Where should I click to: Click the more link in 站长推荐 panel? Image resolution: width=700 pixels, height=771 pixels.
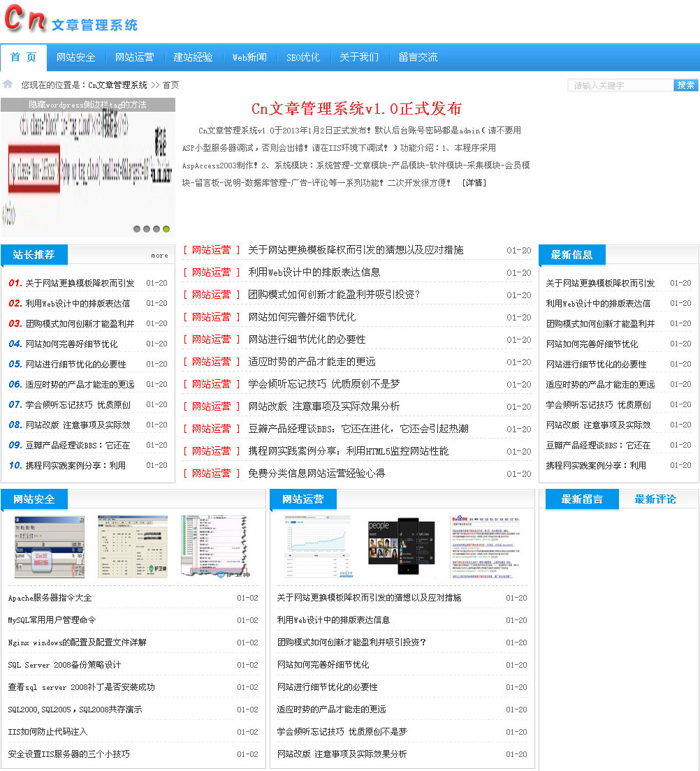(x=159, y=255)
